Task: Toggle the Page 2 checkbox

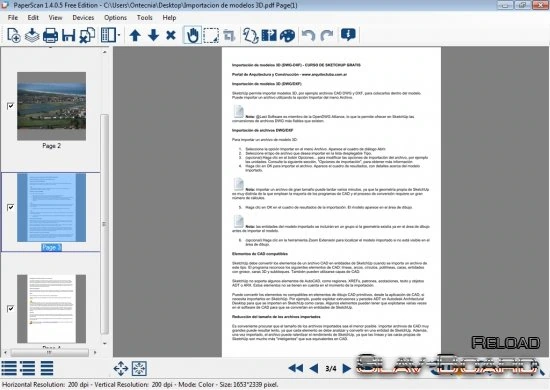Action: click(x=11, y=106)
